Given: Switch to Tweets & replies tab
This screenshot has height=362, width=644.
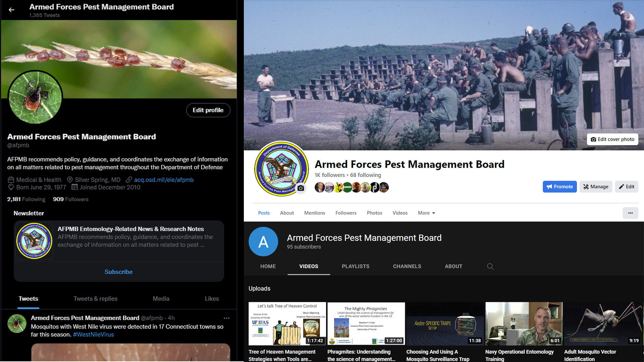Looking at the screenshot, I should (96, 299).
